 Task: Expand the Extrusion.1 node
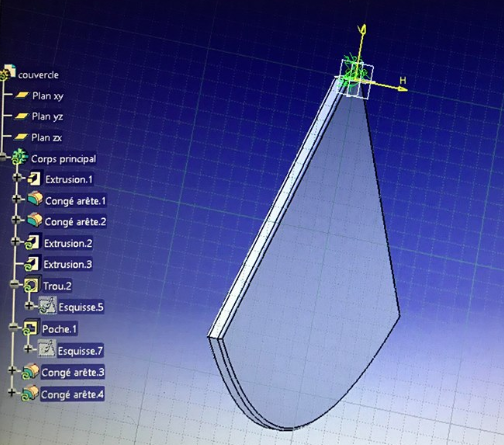(x=17, y=178)
